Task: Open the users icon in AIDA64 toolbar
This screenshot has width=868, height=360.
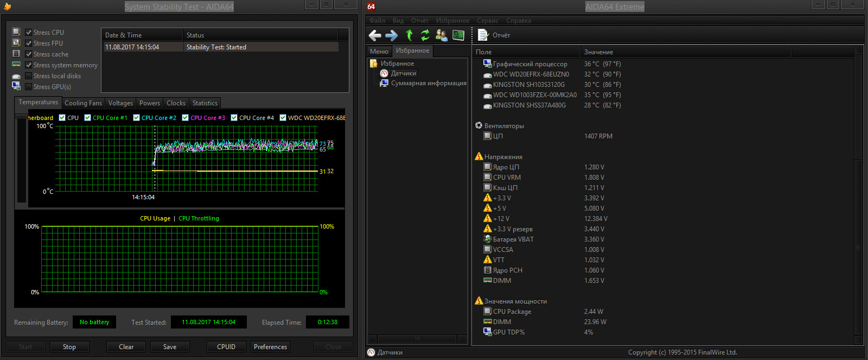Action: [x=442, y=35]
